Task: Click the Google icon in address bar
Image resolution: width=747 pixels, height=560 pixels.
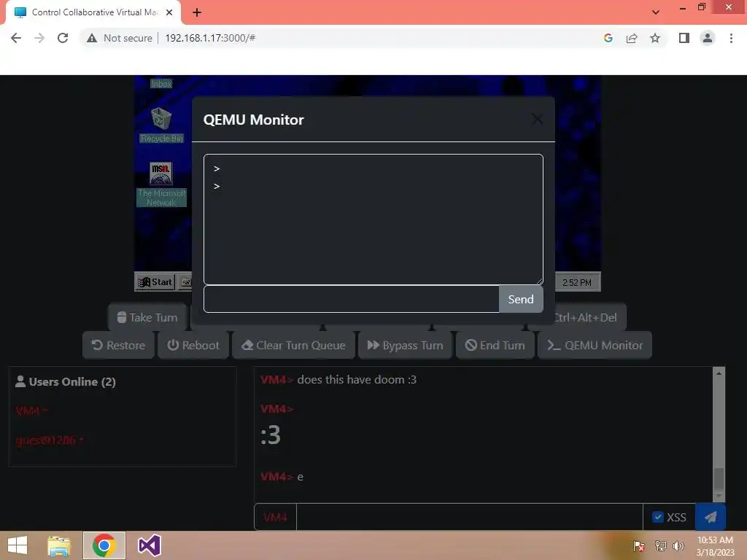Action: click(x=608, y=38)
